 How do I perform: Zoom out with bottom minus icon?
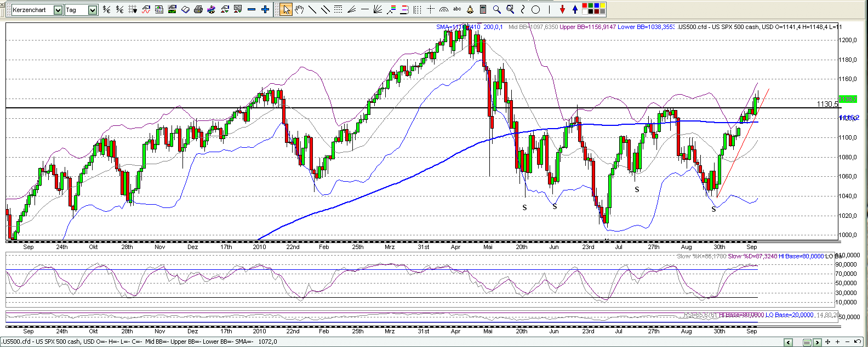[x=847, y=342]
